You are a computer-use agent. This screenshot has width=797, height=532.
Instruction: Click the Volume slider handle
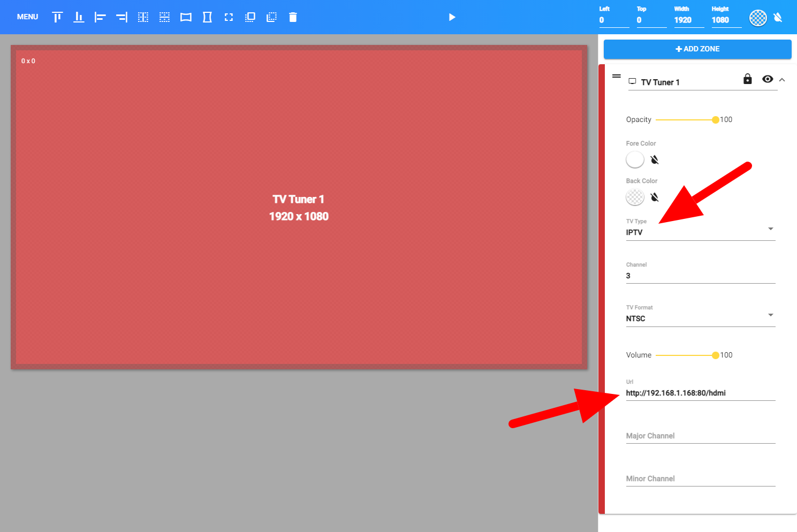(715, 355)
